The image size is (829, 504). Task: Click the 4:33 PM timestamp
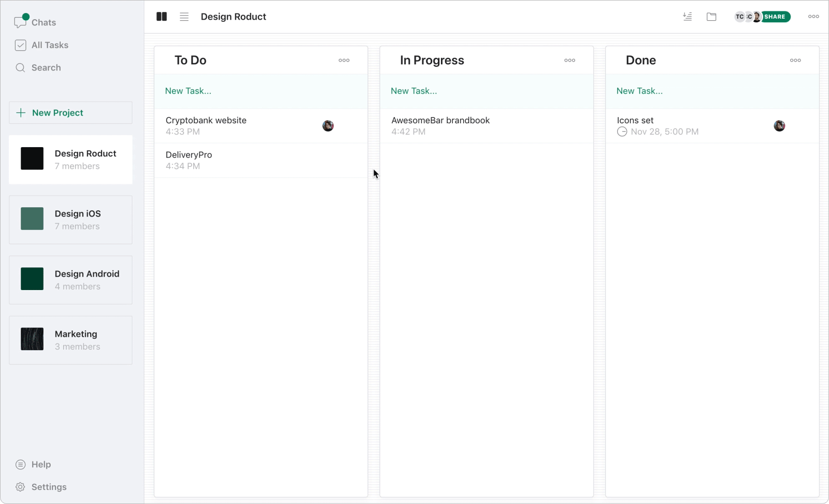coord(183,132)
